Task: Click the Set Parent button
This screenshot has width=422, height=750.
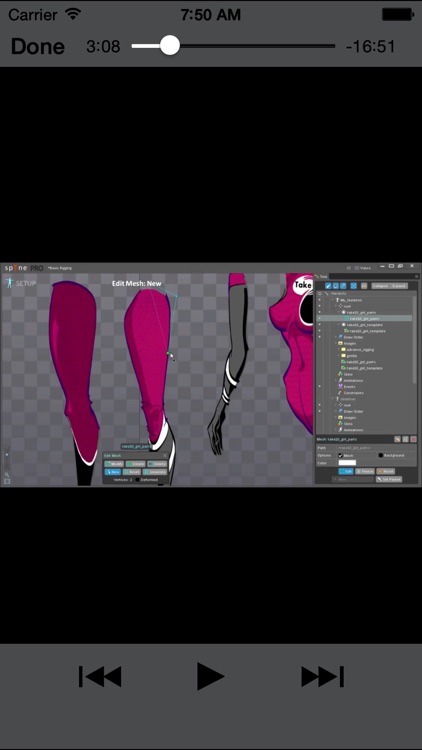Action: click(x=389, y=479)
